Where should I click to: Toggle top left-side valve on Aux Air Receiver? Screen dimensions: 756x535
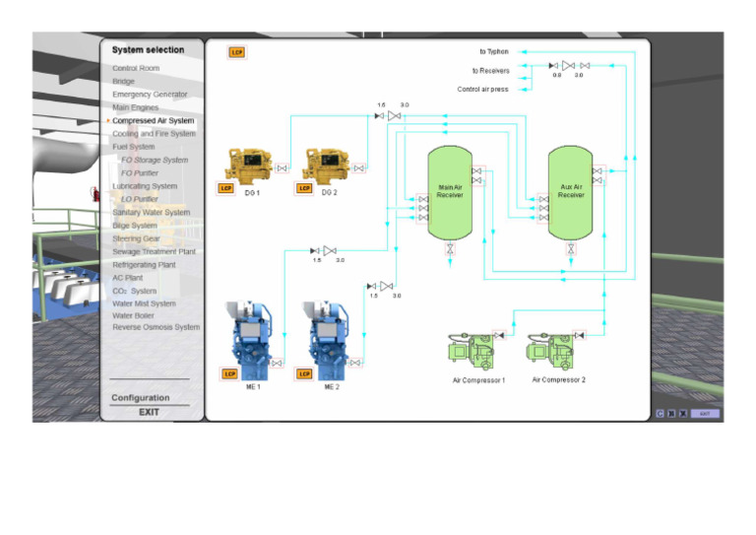tap(543, 199)
